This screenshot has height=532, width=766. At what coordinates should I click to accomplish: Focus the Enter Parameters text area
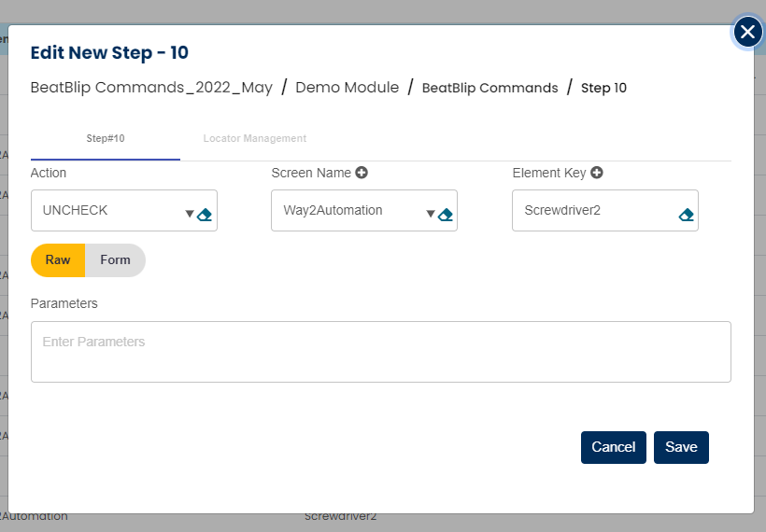[x=380, y=352]
